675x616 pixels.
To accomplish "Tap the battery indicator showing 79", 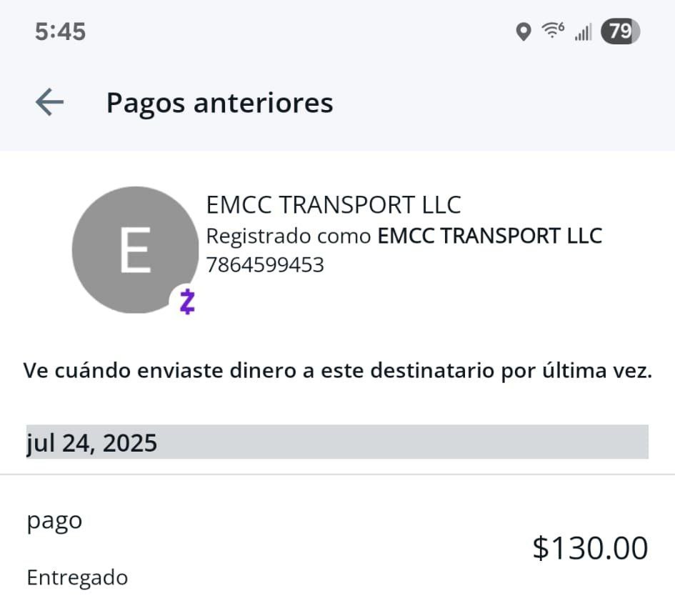I will tap(620, 31).
